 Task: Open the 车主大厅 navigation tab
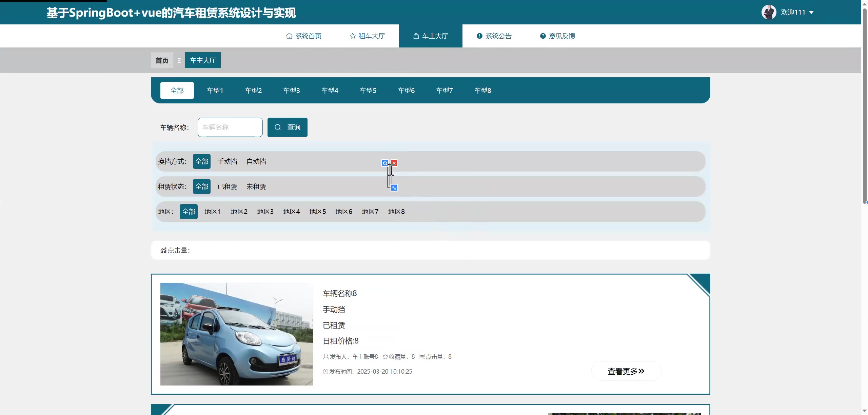click(x=431, y=36)
